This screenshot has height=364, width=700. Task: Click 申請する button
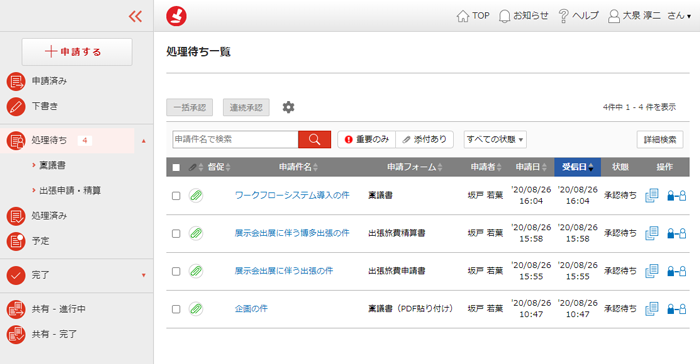(x=77, y=52)
